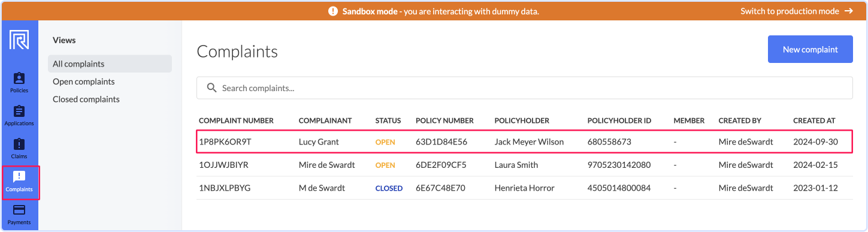The width and height of the screenshot is (868, 232).
Task: Open complaint 1P8PK6OR9T row
Action: coord(524,142)
